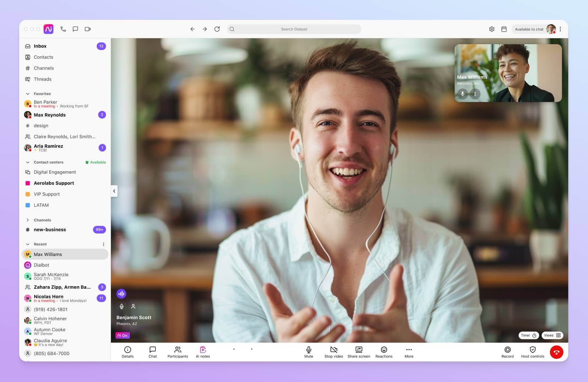Go to Threads in sidebar
Image resolution: width=588 pixels, height=382 pixels.
[x=42, y=79]
